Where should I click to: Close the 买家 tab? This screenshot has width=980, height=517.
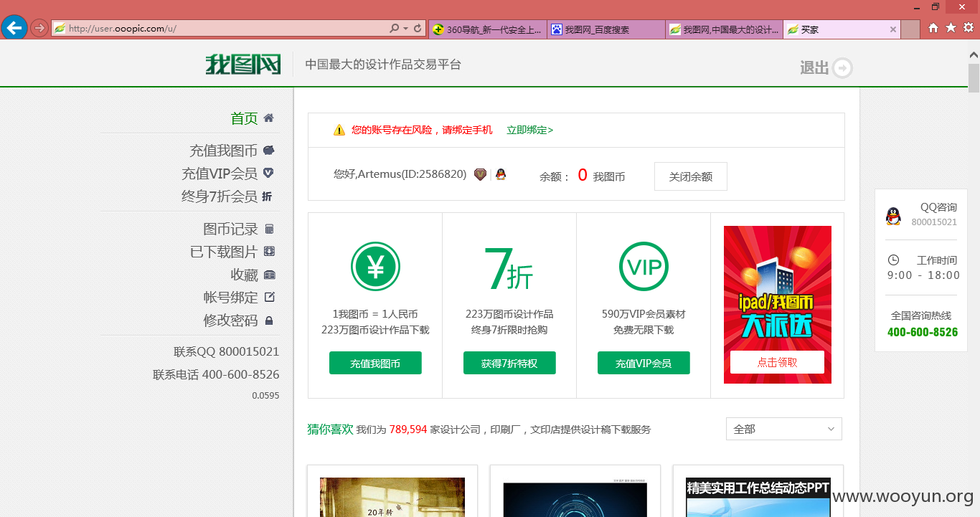[x=893, y=29]
